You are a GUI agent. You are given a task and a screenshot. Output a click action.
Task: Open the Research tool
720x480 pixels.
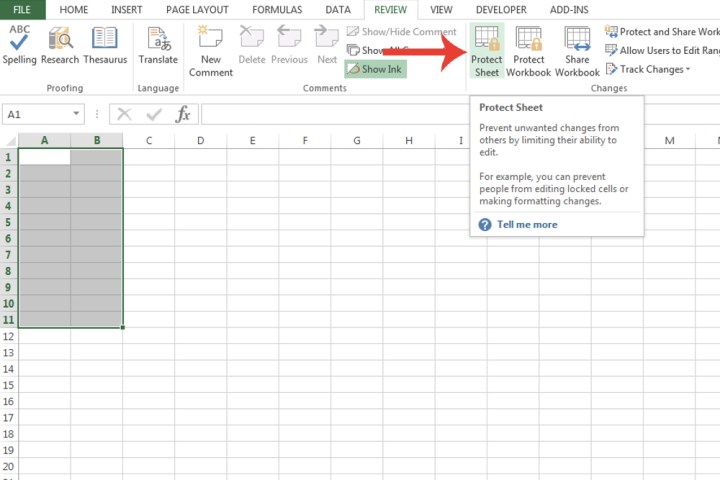click(60, 46)
